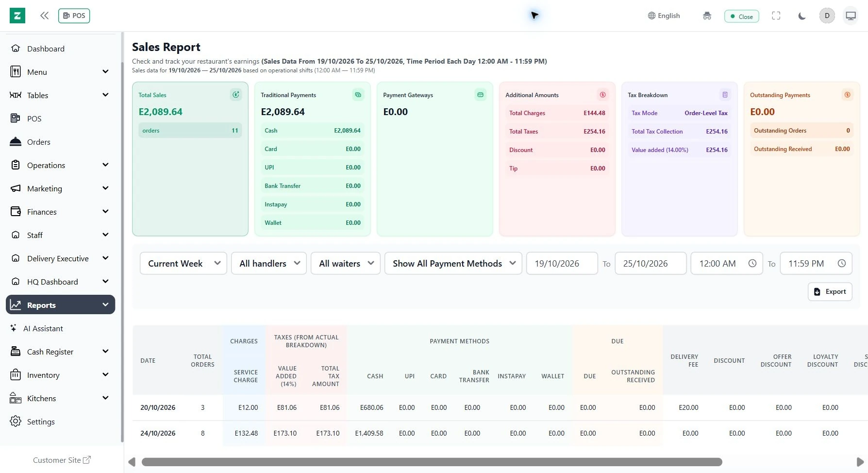Screen dimensions: 868x473
Task: Click the Tables icon in the sidebar
Action: pyautogui.click(x=16, y=95)
